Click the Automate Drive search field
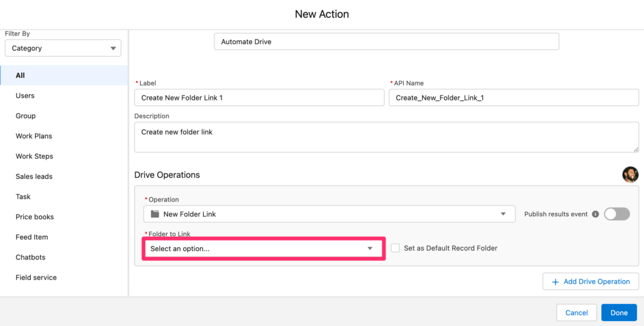 (387, 42)
